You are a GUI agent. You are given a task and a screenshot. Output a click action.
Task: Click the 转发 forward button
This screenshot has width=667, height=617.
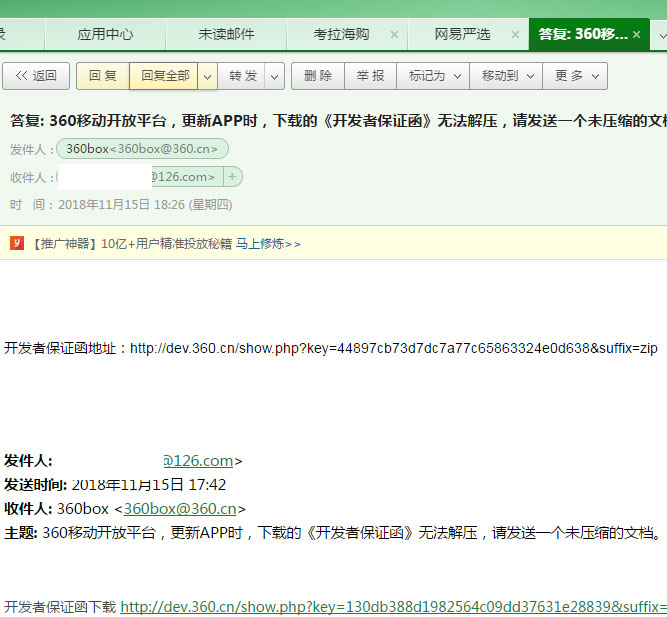(x=242, y=76)
